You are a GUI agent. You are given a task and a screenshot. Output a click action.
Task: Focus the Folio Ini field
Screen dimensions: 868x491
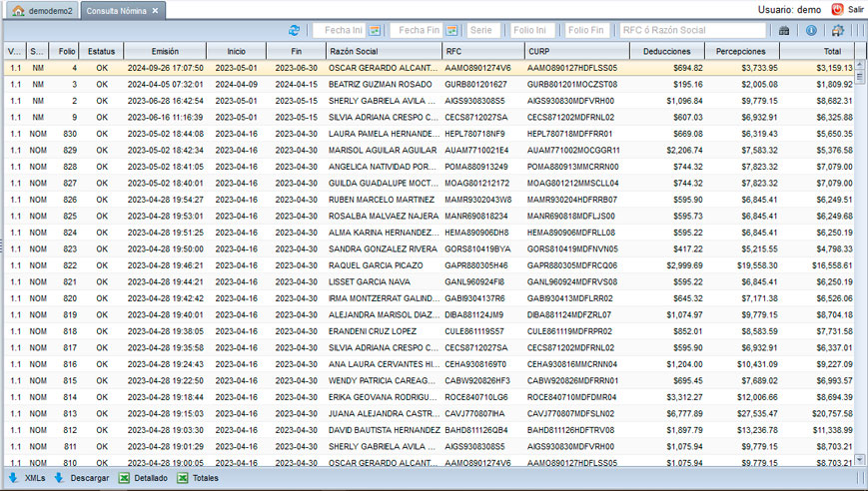533,30
